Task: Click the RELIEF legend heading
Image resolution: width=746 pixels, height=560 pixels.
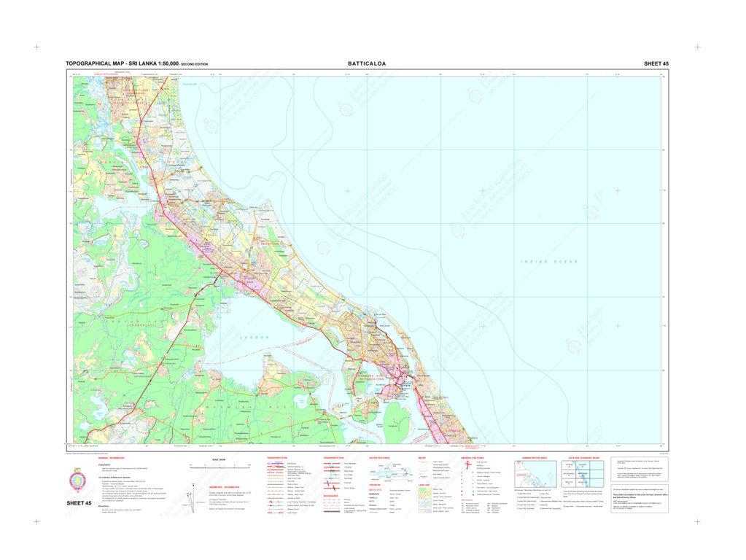Action: click(422, 458)
